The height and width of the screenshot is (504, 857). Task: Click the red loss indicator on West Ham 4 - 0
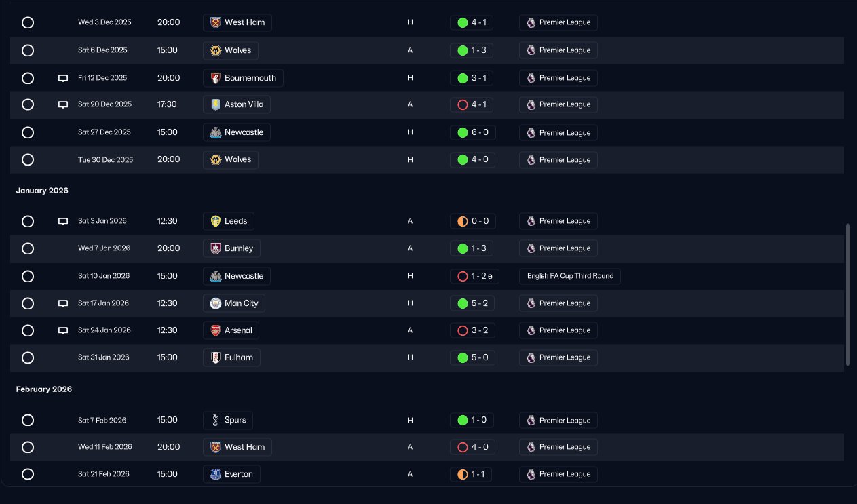click(463, 447)
